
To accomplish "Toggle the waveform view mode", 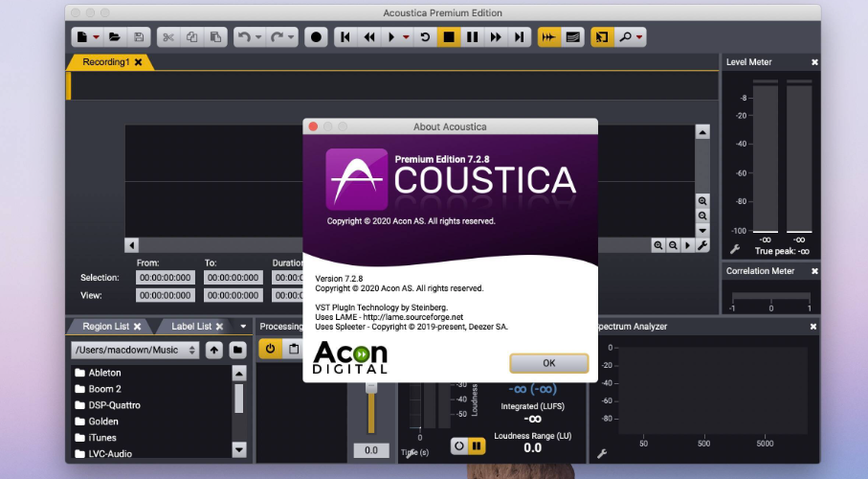I will click(x=548, y=37).
